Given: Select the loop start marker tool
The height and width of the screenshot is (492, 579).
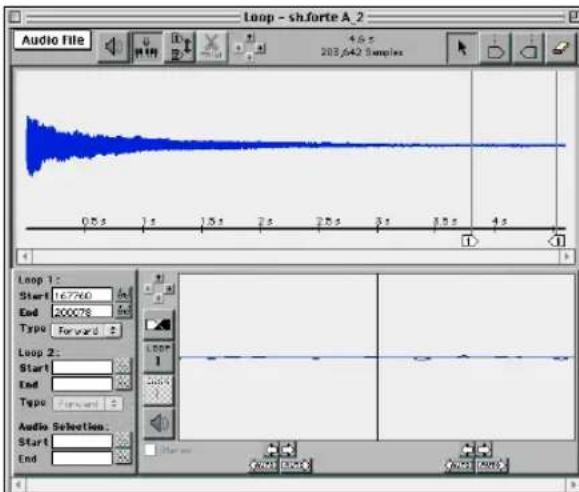Looking at the screenshot, I should click(496, 48).
